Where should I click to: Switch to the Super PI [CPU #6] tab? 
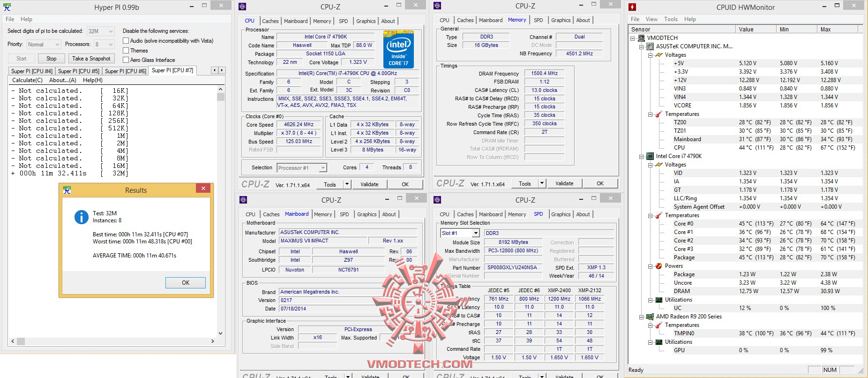126,71
